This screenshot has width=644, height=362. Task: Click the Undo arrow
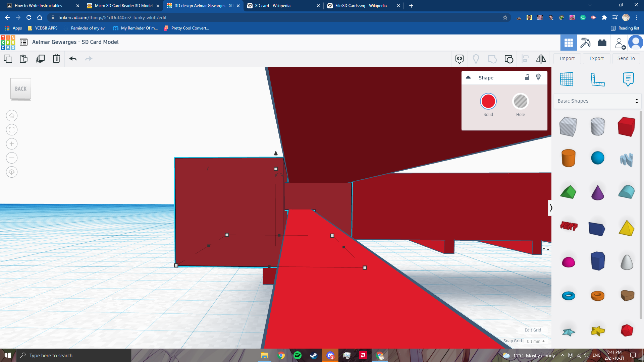pyautogui.click(x=73, y=59)
